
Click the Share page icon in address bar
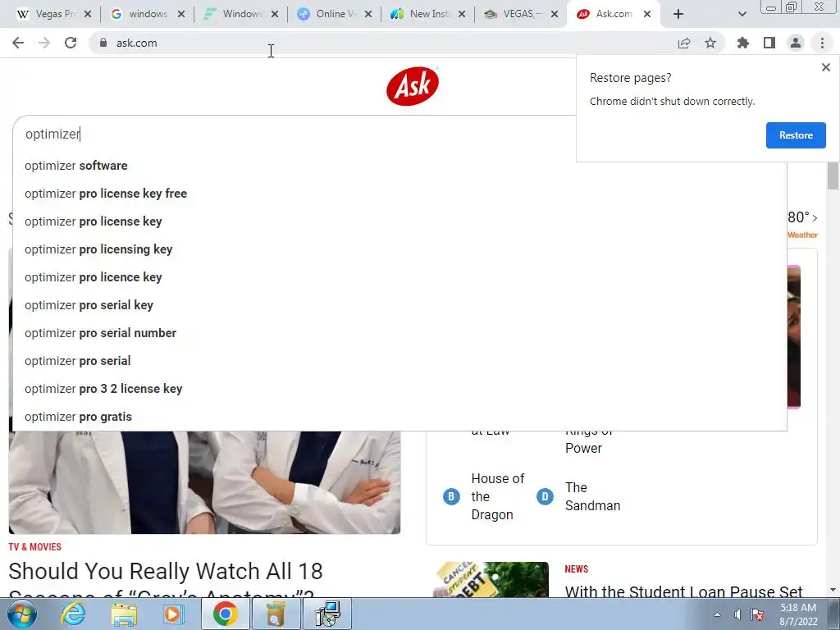(x=684, y=43)
